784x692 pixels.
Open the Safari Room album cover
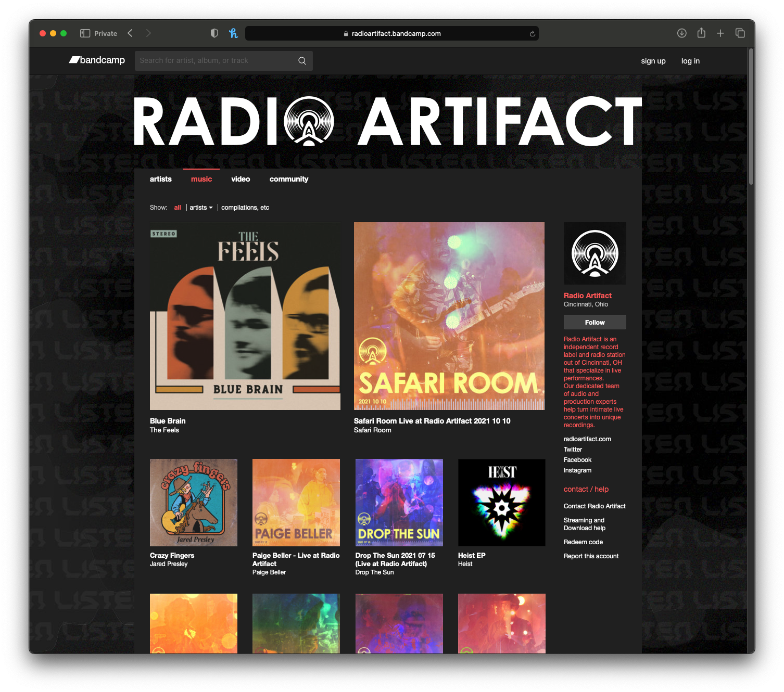tap(449, 316)
